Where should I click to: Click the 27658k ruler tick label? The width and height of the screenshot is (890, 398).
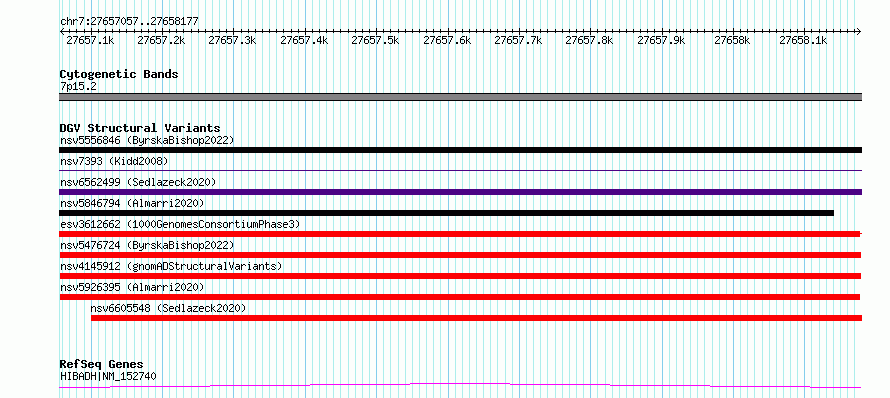pyautogui.click(x=732, y=41)
